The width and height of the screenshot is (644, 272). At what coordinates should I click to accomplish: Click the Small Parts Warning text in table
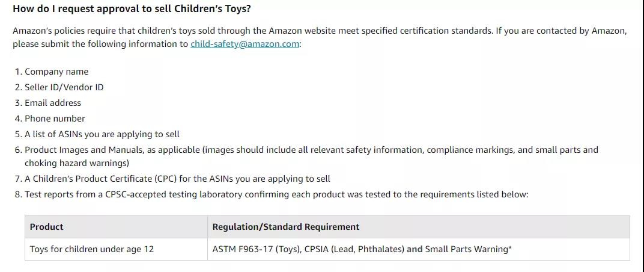tap(468, 249)
